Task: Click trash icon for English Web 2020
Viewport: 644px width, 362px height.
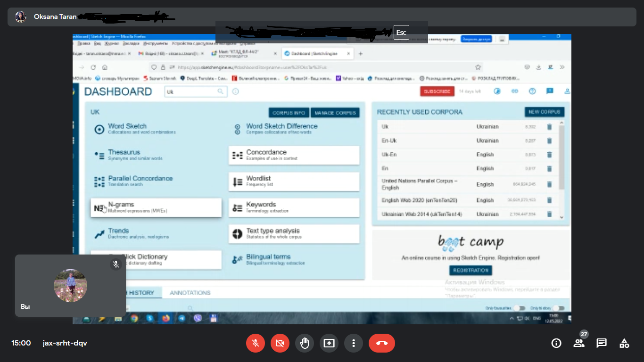Action: click(x=549, y=200)
